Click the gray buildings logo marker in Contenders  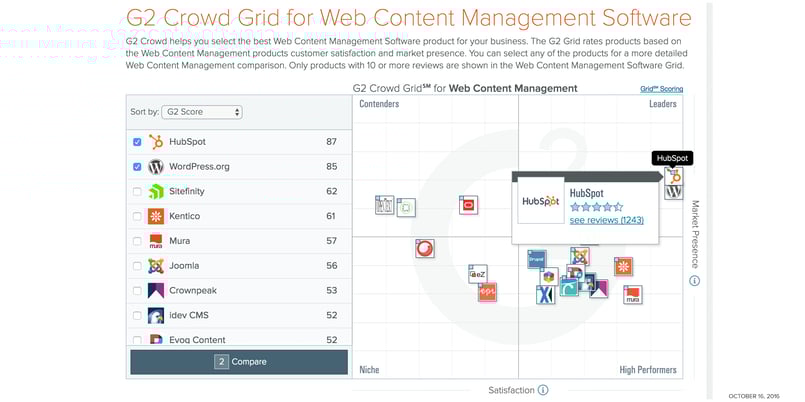(385, 205)
